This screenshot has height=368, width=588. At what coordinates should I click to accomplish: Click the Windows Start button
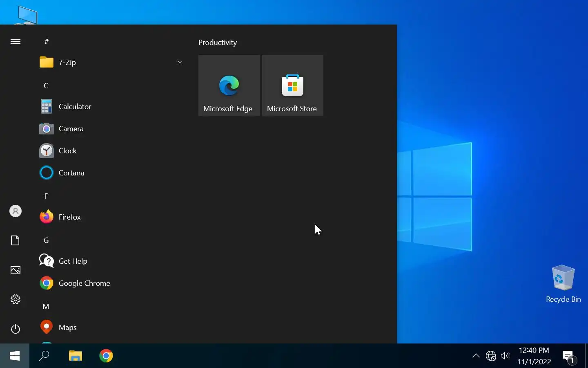(x=15, y=356)
